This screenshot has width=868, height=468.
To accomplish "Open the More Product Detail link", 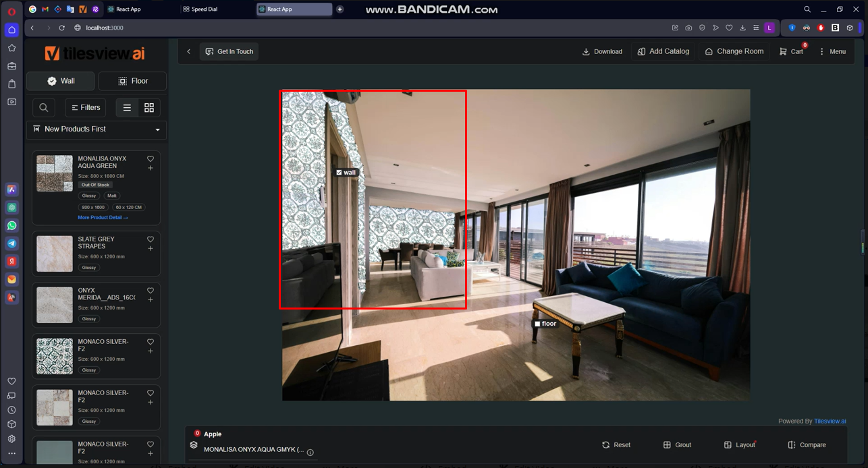I will (103, 218).
